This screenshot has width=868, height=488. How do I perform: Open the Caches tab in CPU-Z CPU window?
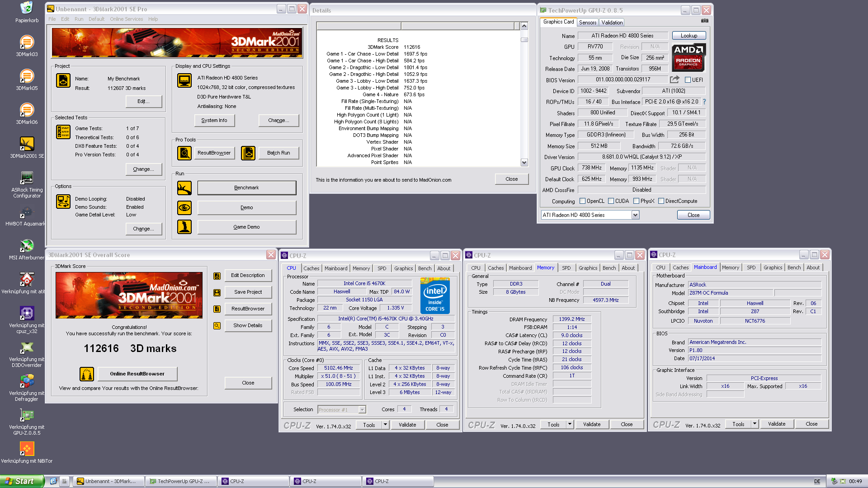tap(311, 268)
